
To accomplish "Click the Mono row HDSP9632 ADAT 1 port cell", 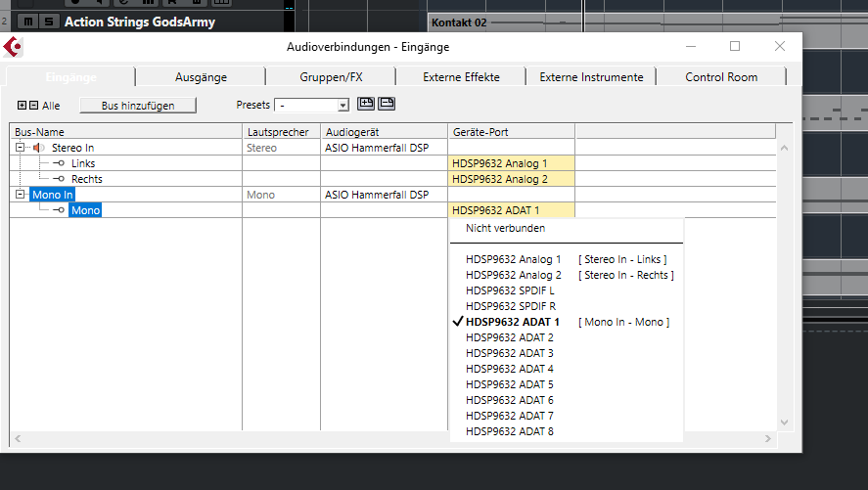I will [x=511, y=210].
